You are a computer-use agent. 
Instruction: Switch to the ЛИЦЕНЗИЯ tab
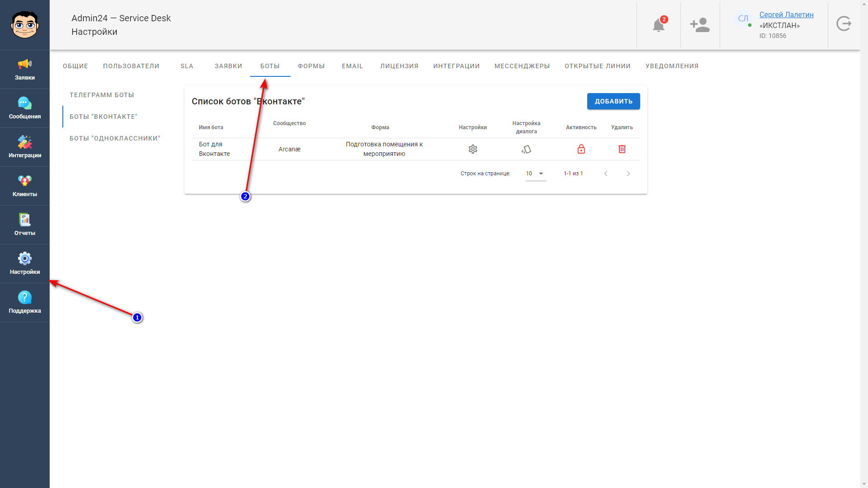[399, 66]
